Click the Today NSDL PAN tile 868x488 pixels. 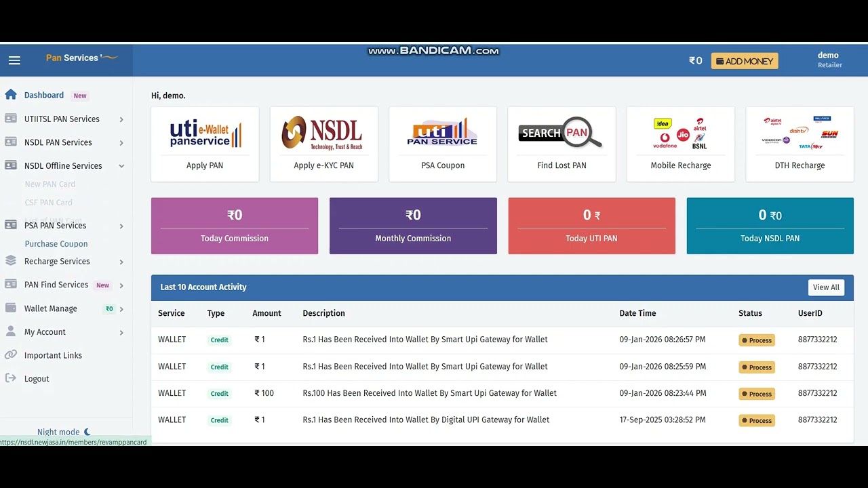click(x=770, y=226)
